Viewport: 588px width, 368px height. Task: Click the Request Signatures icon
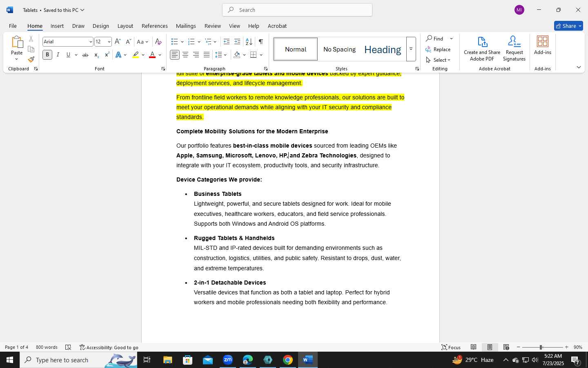tap(514, 48)
